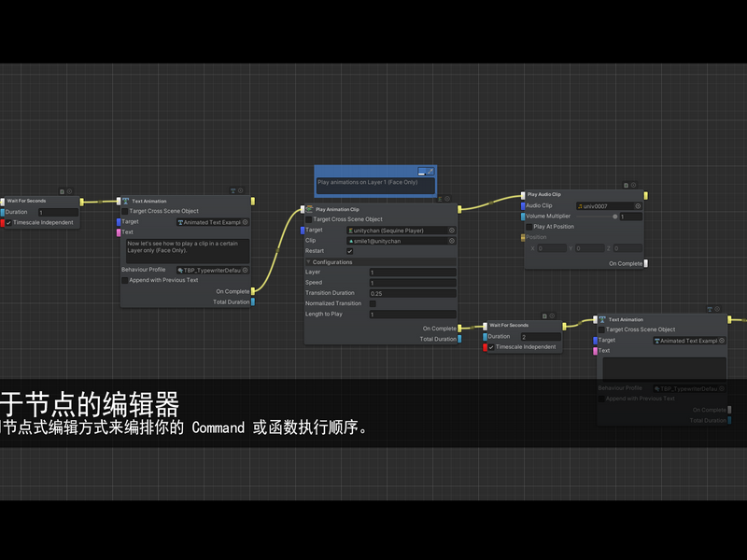Click T badge above second Text Animation node

tap(710, 309)
